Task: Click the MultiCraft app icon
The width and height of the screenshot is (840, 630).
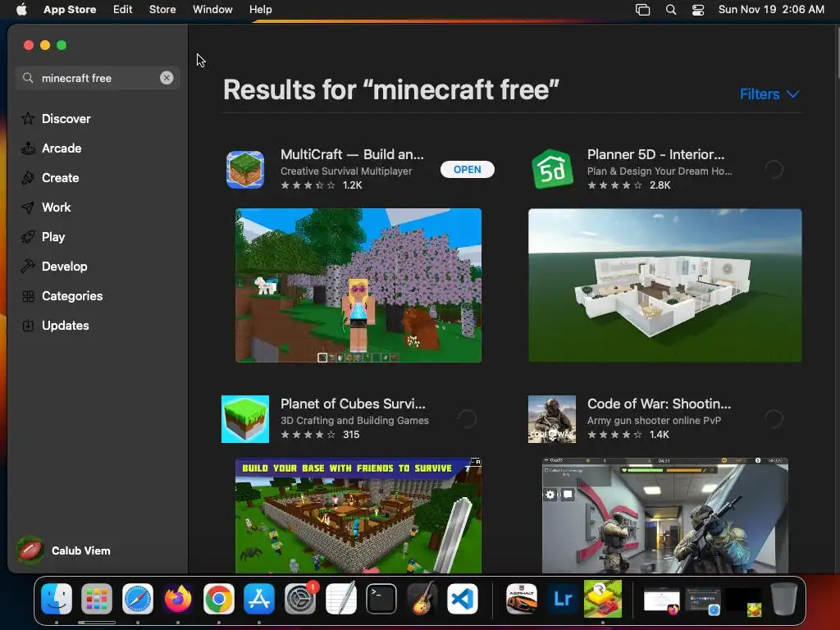Action: pos(244,170)
